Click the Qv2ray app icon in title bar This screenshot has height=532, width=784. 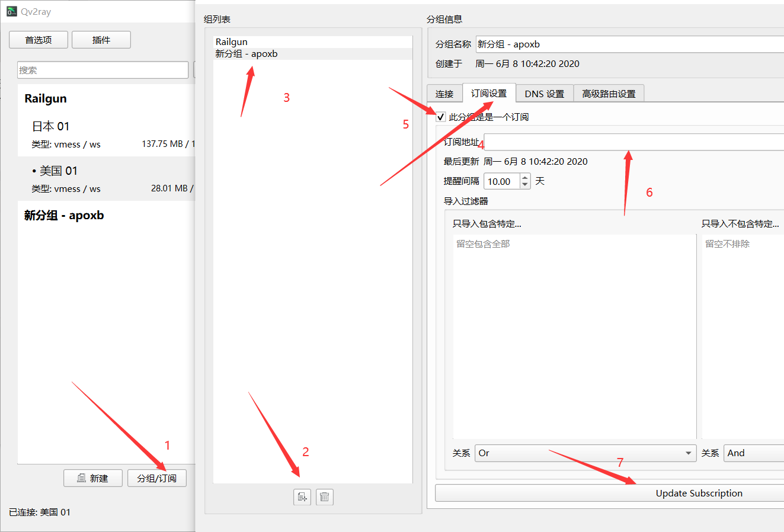coord(11,11)
